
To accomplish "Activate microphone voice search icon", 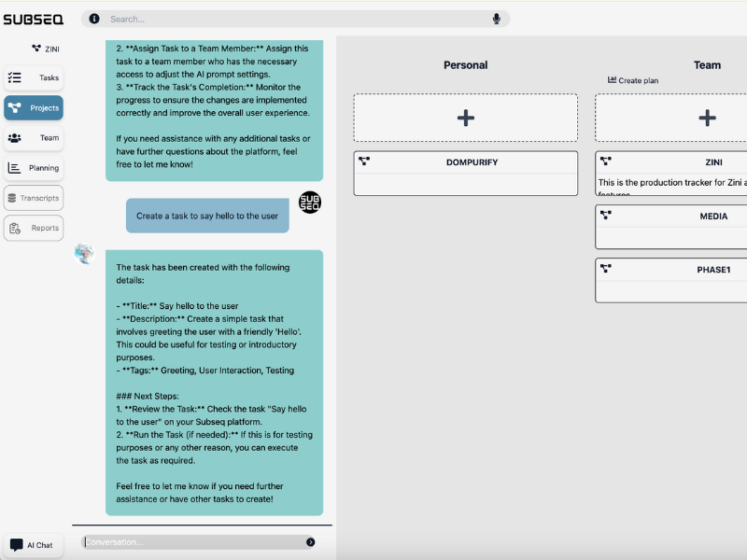I will pos(497,19).
